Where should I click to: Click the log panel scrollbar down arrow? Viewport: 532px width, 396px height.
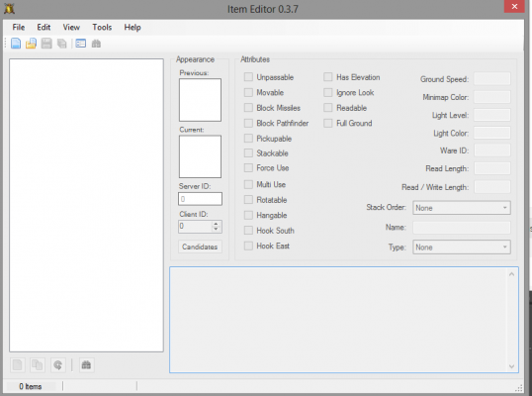tap(511, 366)
